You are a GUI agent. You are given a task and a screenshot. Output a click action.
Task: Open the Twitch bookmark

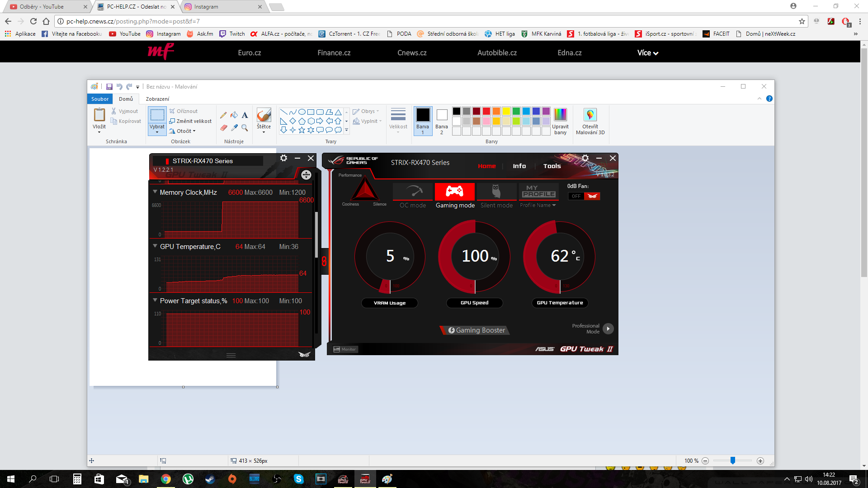click(x=232, y=34)
